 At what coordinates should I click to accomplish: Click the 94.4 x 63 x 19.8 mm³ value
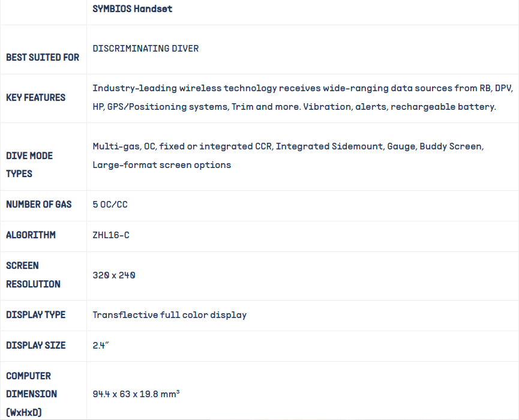136,394
